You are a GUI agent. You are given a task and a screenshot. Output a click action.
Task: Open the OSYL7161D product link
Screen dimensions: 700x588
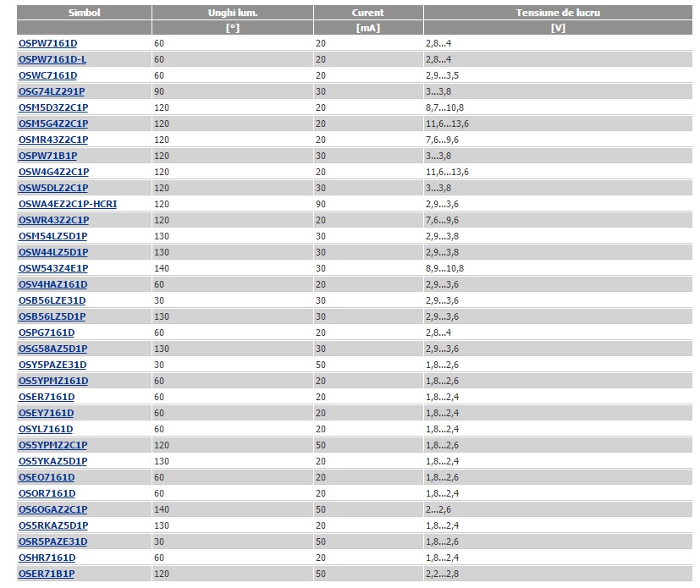(x=46, y=429)
